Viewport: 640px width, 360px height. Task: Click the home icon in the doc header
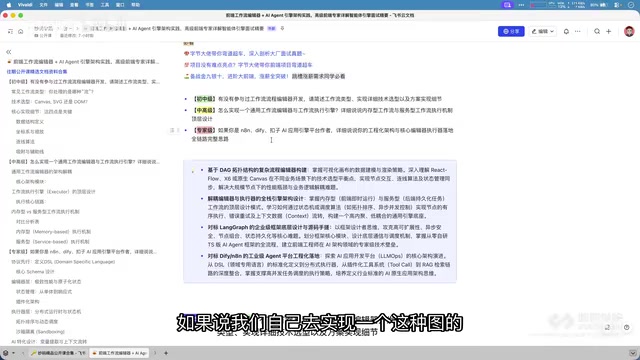[20, 31]
